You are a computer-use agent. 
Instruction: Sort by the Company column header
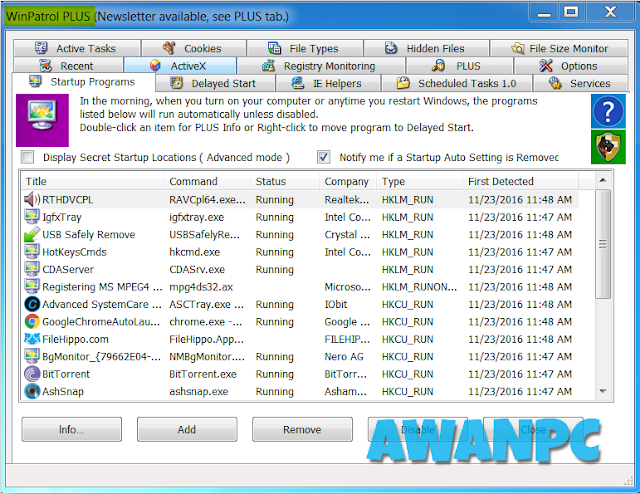(x=348, y=181)
